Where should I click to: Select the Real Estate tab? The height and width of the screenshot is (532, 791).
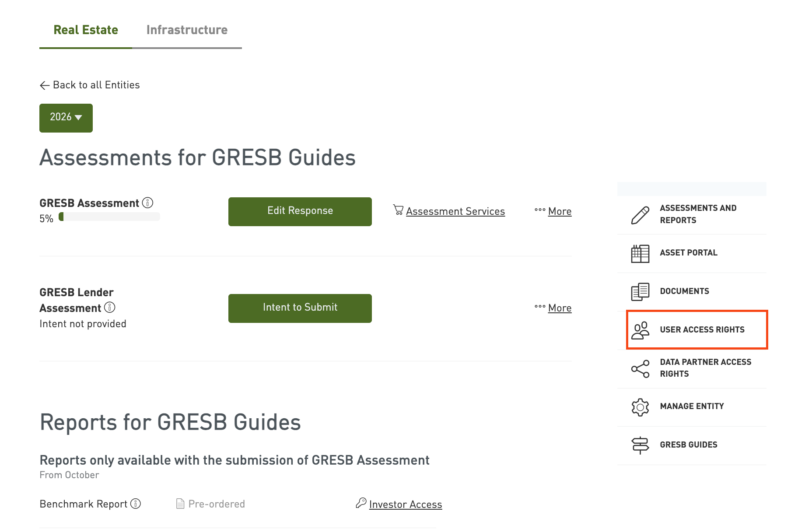(86, 30)
